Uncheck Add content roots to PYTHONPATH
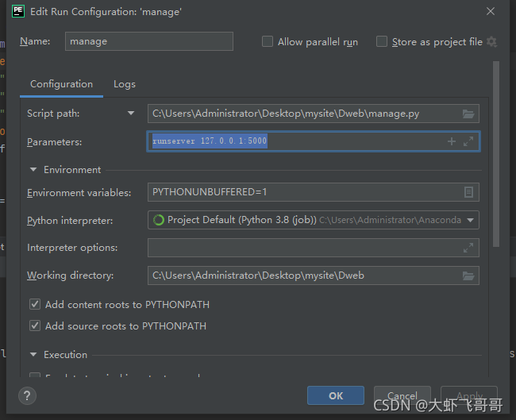 click(x=35, y=304)
